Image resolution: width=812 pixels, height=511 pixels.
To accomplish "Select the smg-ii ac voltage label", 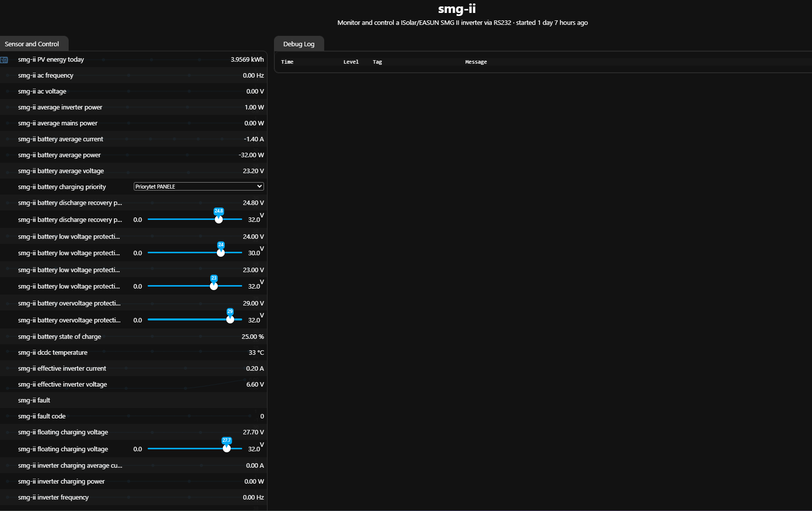I will (x=42, y=92).
